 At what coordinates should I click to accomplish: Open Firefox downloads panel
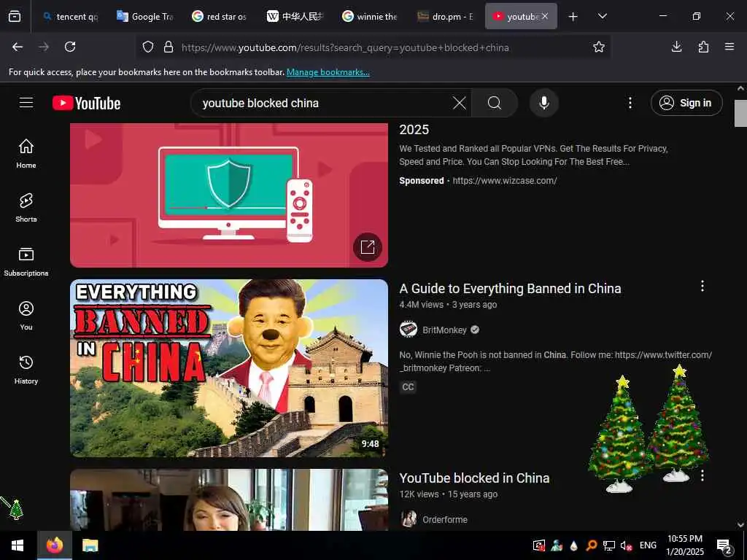pos(676,47)
